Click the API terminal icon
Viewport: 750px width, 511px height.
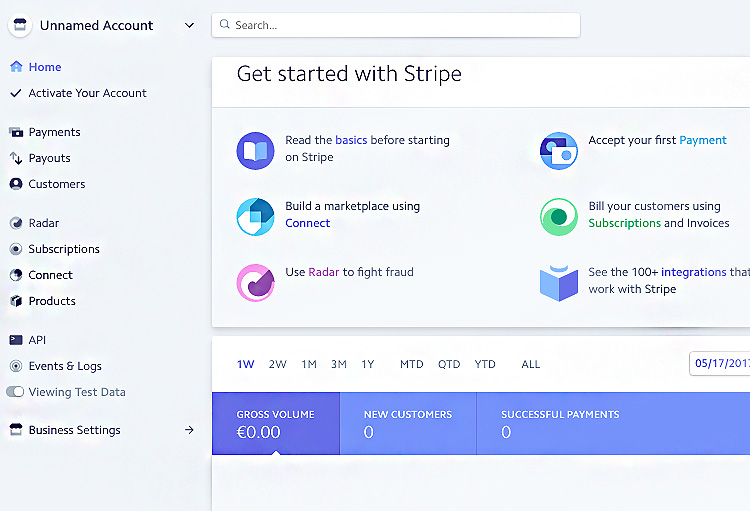[x=16, y=340]
